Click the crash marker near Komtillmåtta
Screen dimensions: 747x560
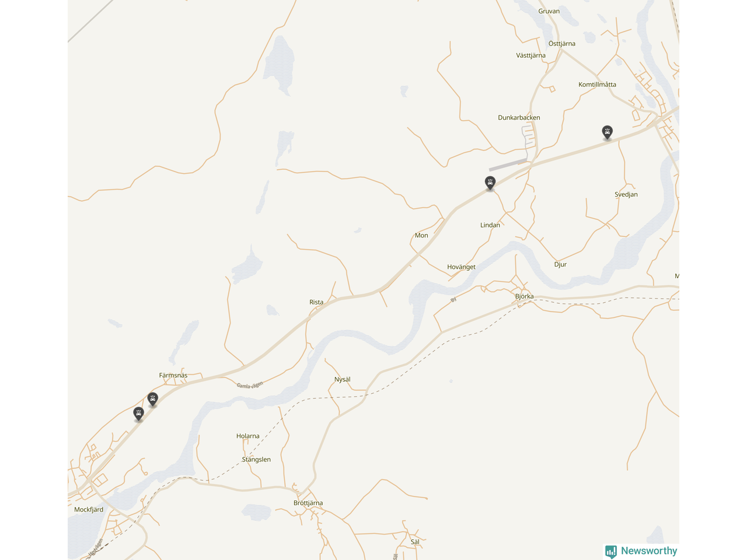coord(608,132)
